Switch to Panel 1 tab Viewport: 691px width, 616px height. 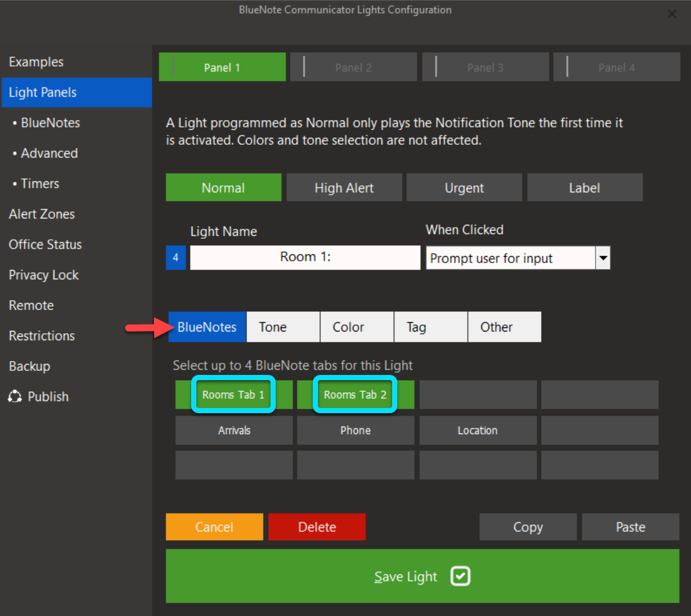coord(222,67)
